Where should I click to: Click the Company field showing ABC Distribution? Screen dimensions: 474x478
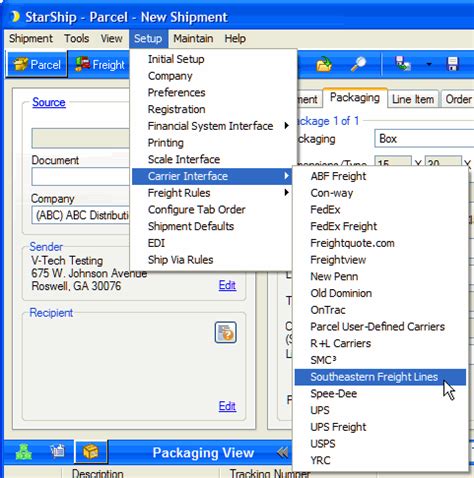coord(81,215)
